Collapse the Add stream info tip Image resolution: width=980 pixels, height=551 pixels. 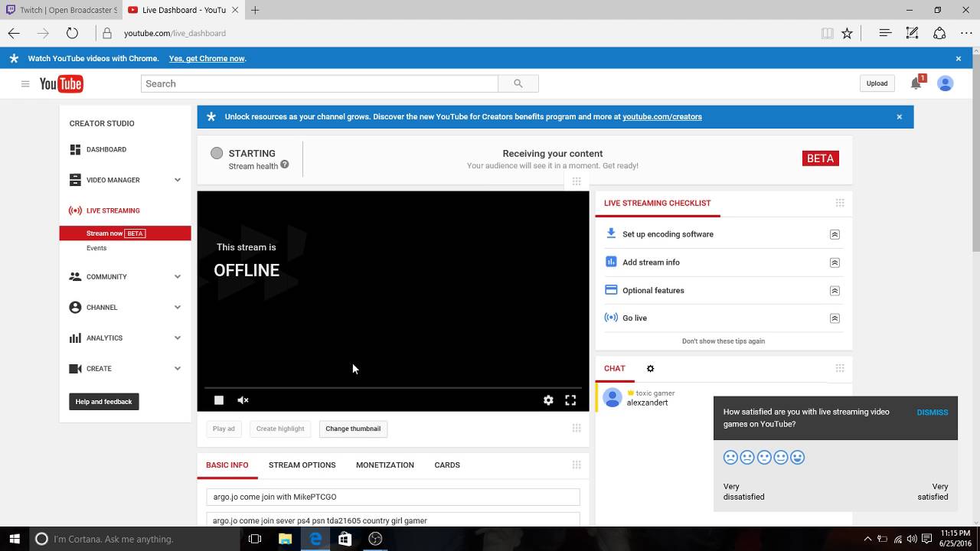[835, 262]
